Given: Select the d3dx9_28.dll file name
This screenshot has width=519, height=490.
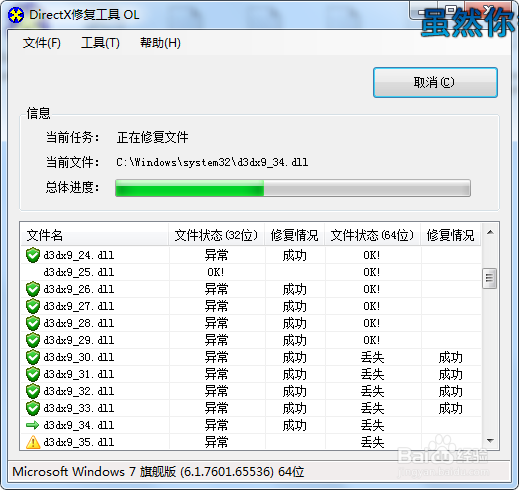Looking at the screenshot, I should [79, 323].
